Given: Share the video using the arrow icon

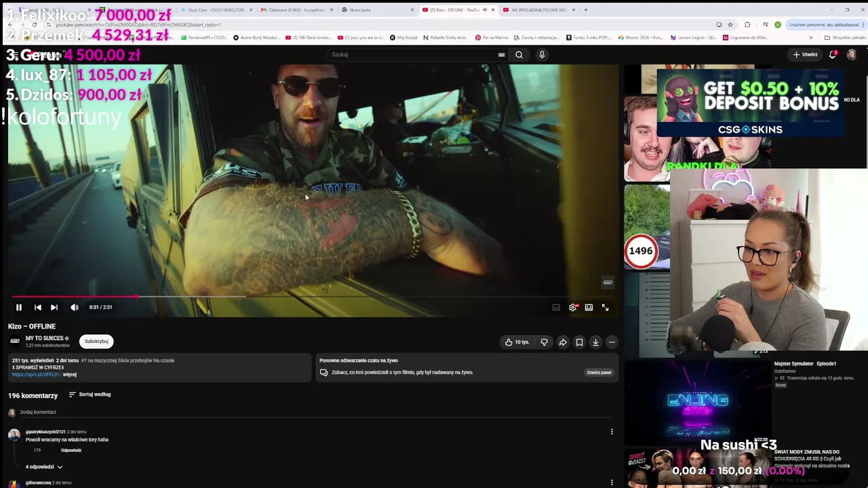Looking at the screenshot, I should pos(563,342).
